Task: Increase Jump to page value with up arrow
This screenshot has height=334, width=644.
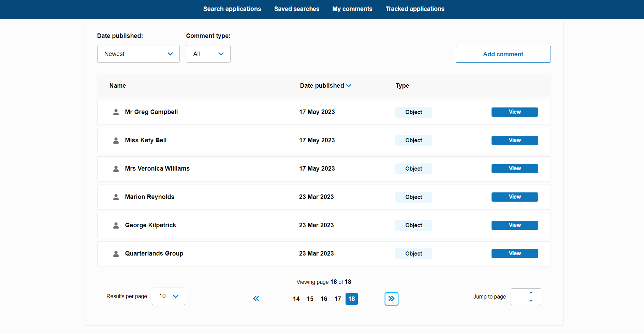Action: pyautogui.click(x=531, y=293)
